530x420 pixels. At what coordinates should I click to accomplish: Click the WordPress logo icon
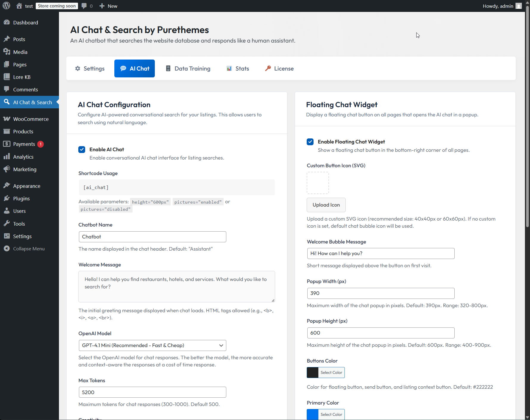6,6
